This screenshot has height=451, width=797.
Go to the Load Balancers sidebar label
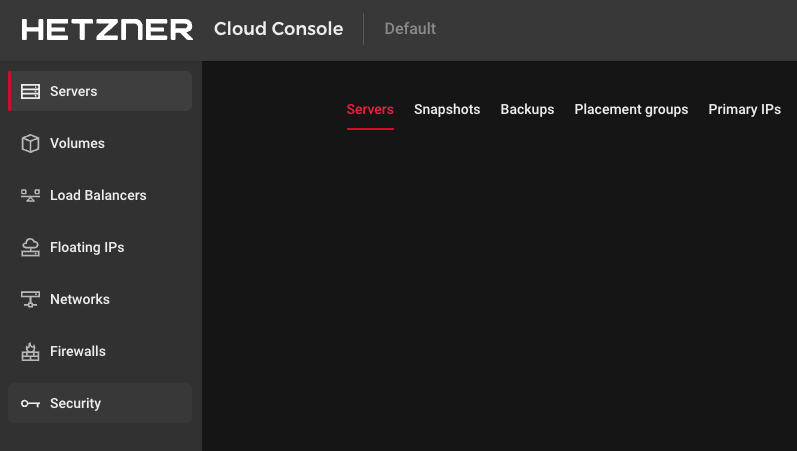click(98, 195)
